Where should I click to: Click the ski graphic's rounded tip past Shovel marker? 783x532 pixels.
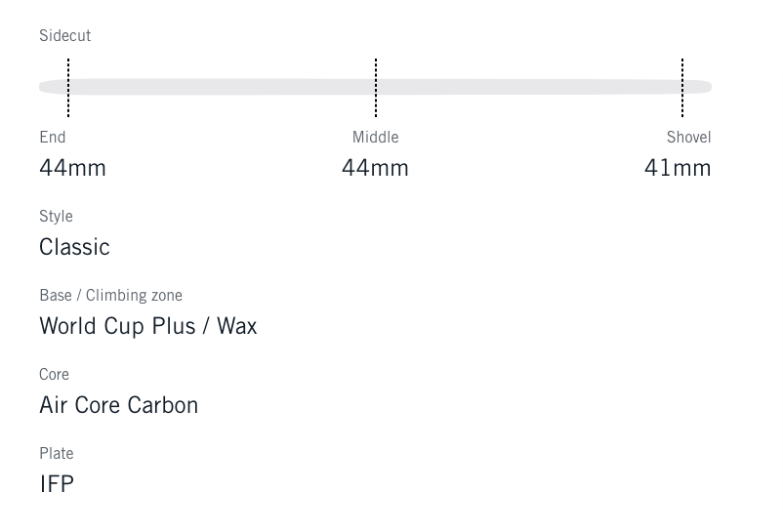pyautogui.click(x=699, y=87)
